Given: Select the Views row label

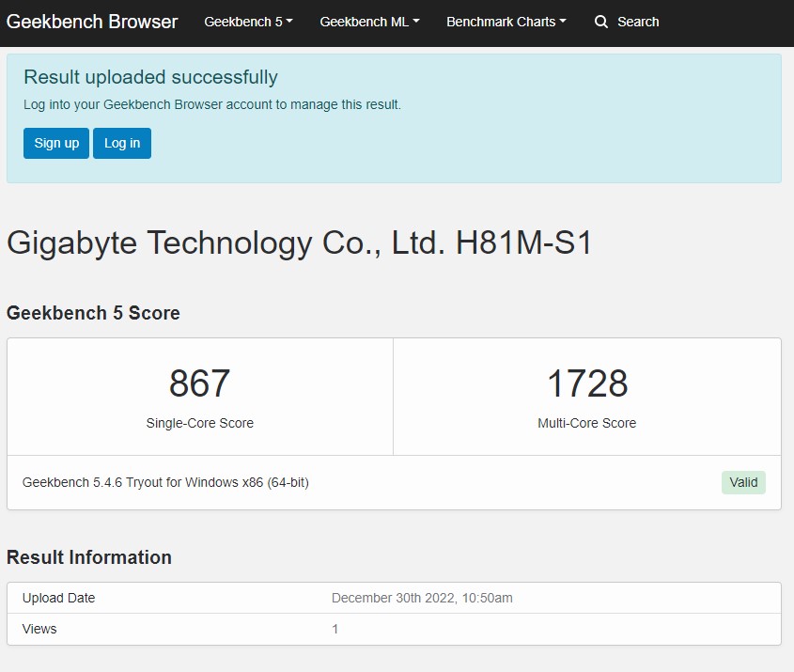Looking at the screenshot, I should click(x=39, y=629).
